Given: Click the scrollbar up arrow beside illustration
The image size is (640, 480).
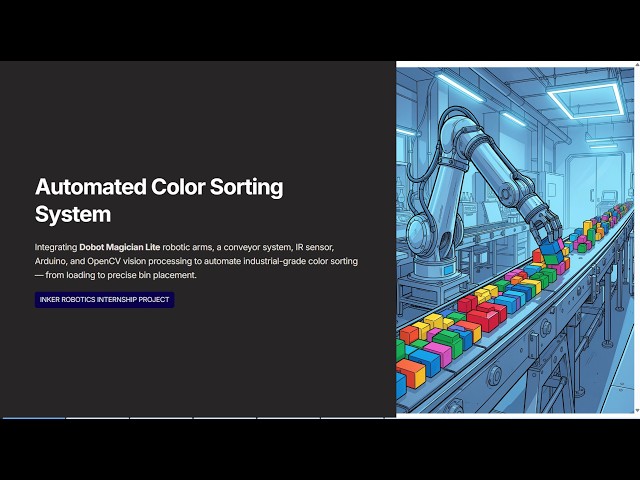Looking at the screenshot, I should click(637, 64).
